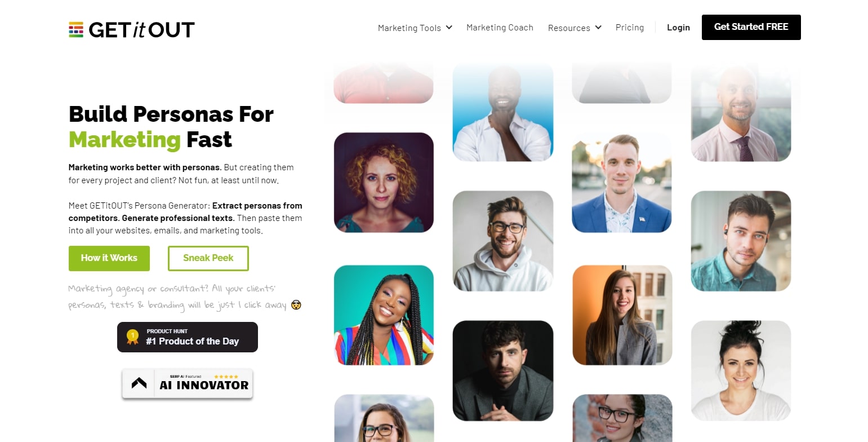Click the Sneak Peek button
868x442 pixels.
pyautogui.click(x=208, y=258)
